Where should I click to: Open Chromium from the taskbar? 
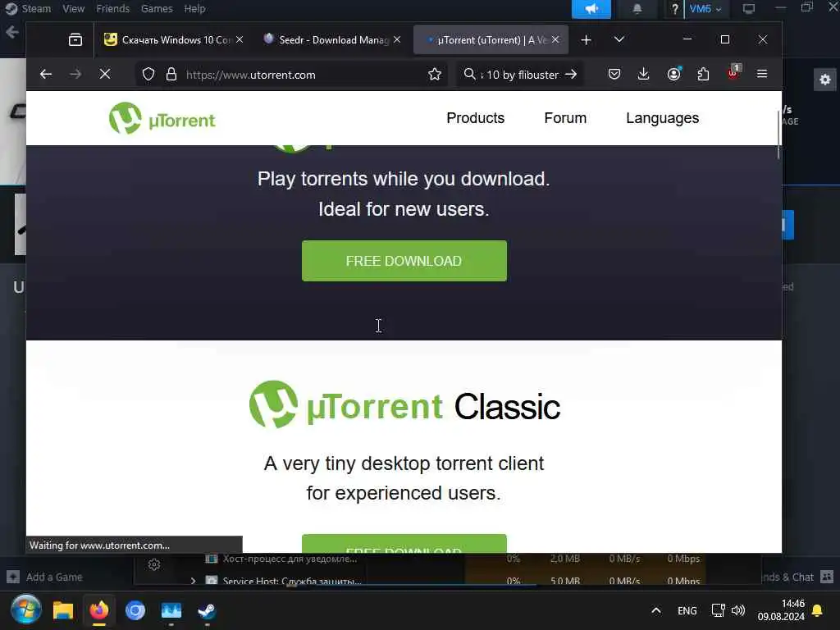[x=135, y=610]
